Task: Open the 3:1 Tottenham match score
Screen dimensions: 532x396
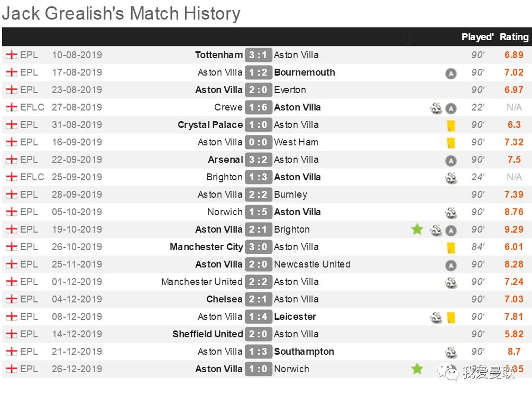Action: point(258,55)
